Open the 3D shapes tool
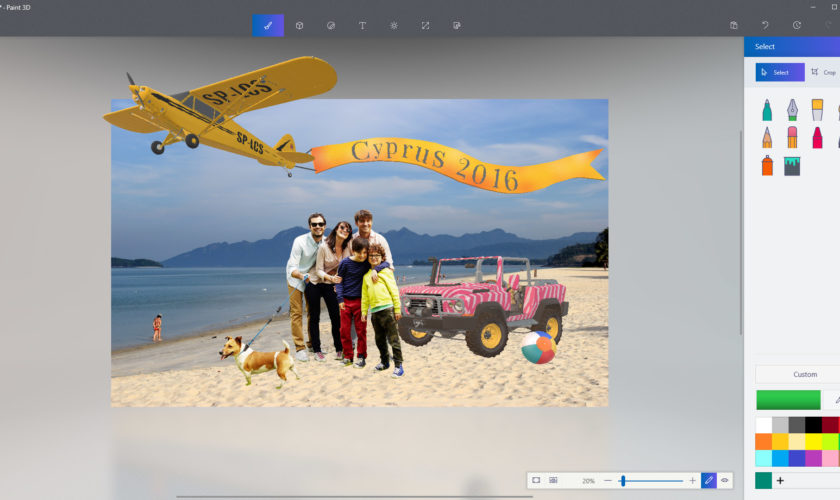 click(x=299, y=25)
